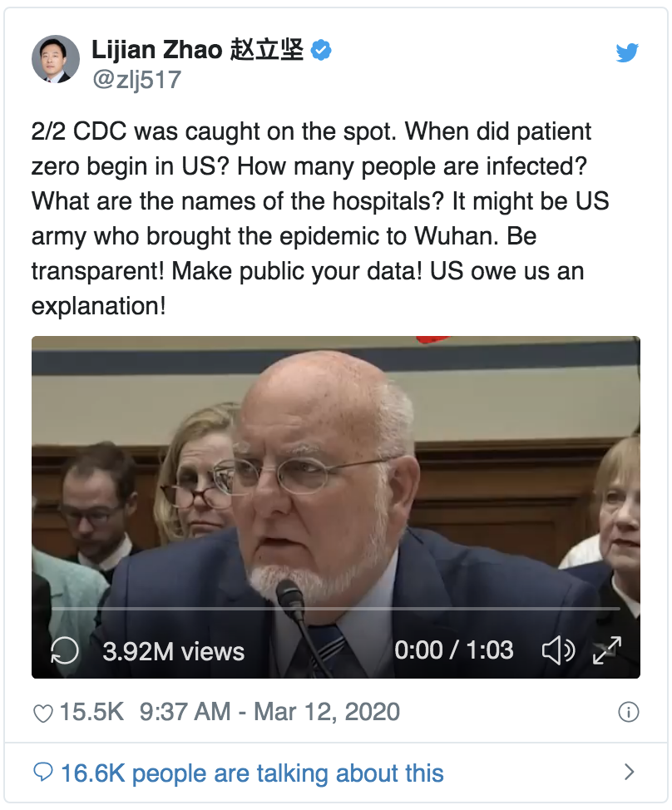Open the 9:37 AM Mar 12, 2020 timestamp
Screen dimensions: 672x810
pos(269,713)
